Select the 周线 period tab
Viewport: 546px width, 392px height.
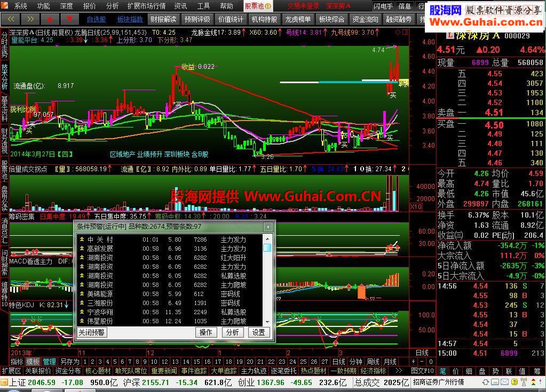373,362
